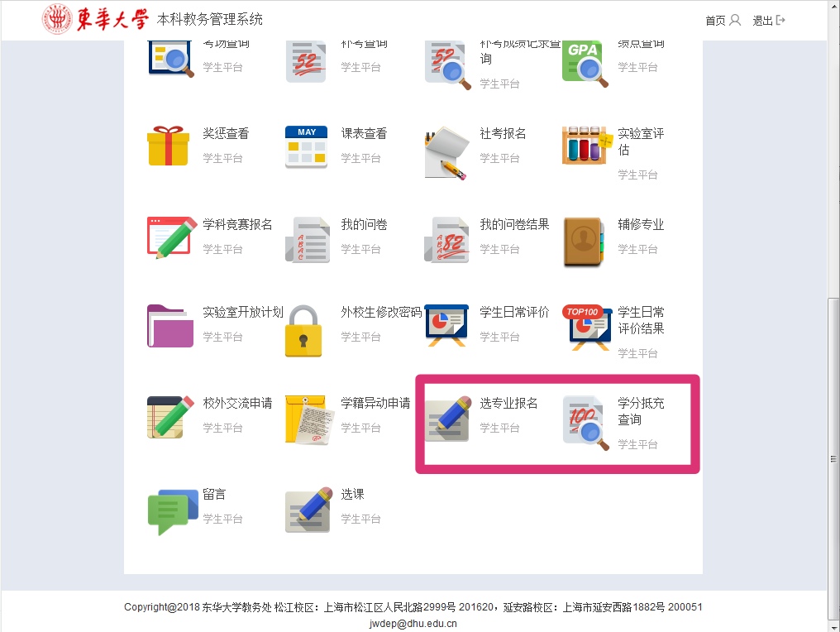Click the 选专业报名 blue pencil icon
The width and height of the screenshot is (840, 632).
(448, 419)
